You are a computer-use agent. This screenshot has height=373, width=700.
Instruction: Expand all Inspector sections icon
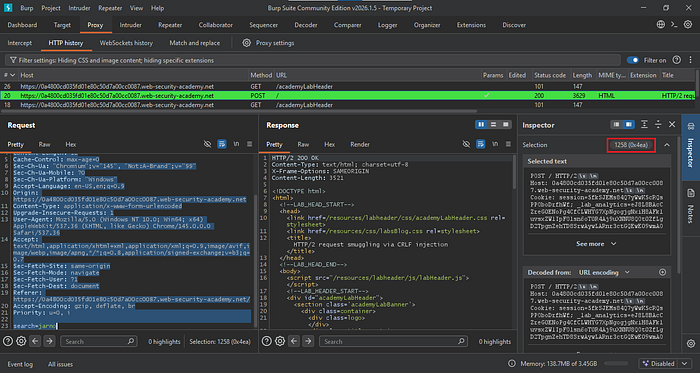[x=644, y=125]
